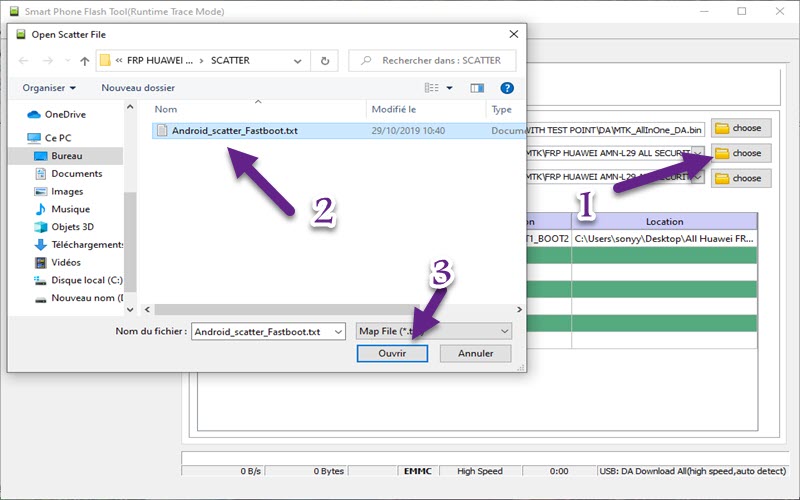This screenshot has width=800, height=500.
Task: Click the Musique note icon
Action: 40,209
